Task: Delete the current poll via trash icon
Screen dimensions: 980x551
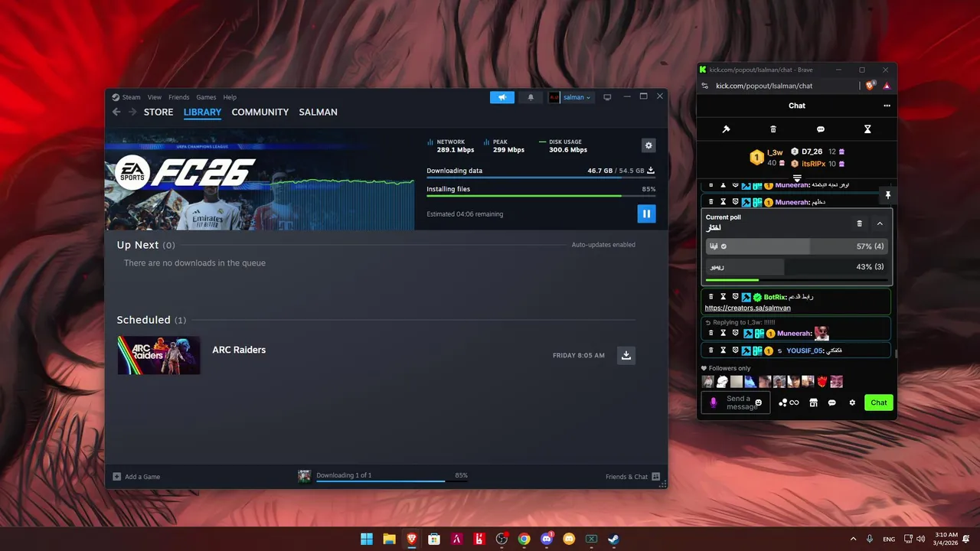Action: 859,223
